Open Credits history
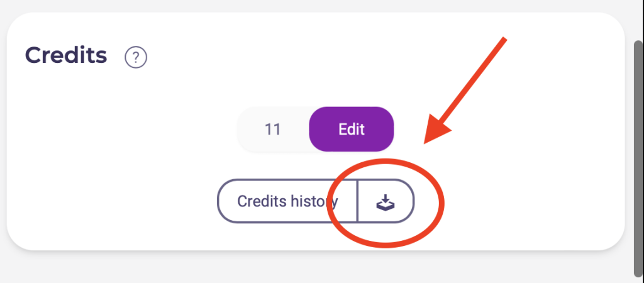 click(287, 201)
